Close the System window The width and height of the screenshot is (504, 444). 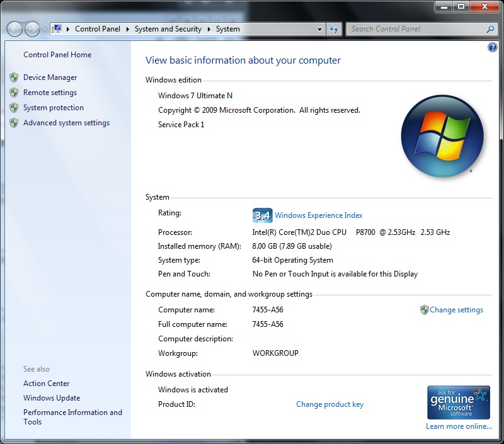point(485,6)
